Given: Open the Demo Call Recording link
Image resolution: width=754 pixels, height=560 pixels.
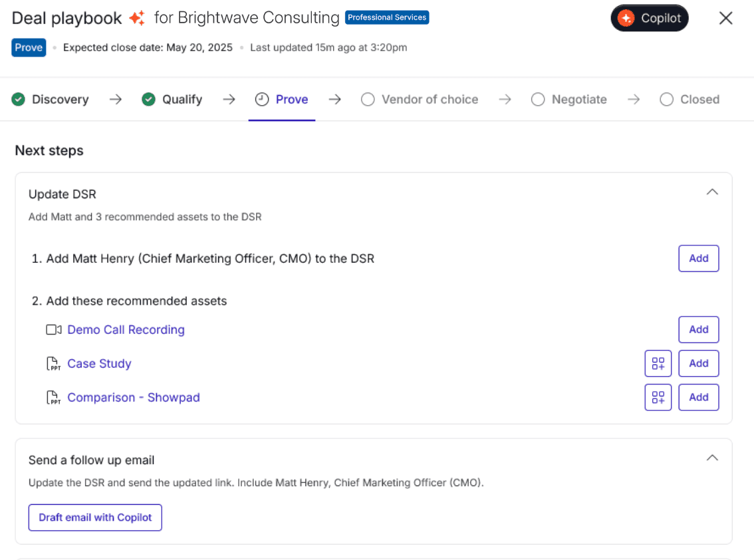Looking at the screenshot, I should pos(126,330).
